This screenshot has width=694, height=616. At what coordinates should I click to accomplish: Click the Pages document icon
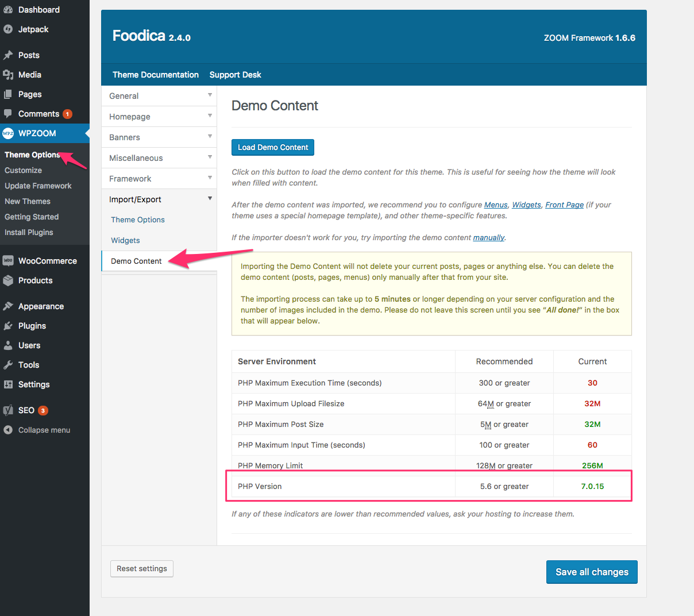[x=8, y=94]
